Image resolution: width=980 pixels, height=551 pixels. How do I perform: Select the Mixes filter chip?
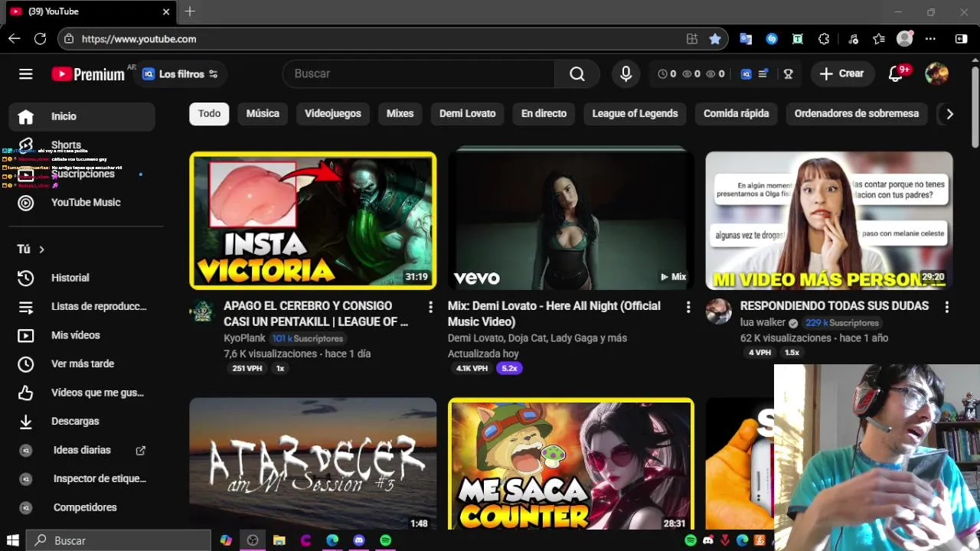400,113
